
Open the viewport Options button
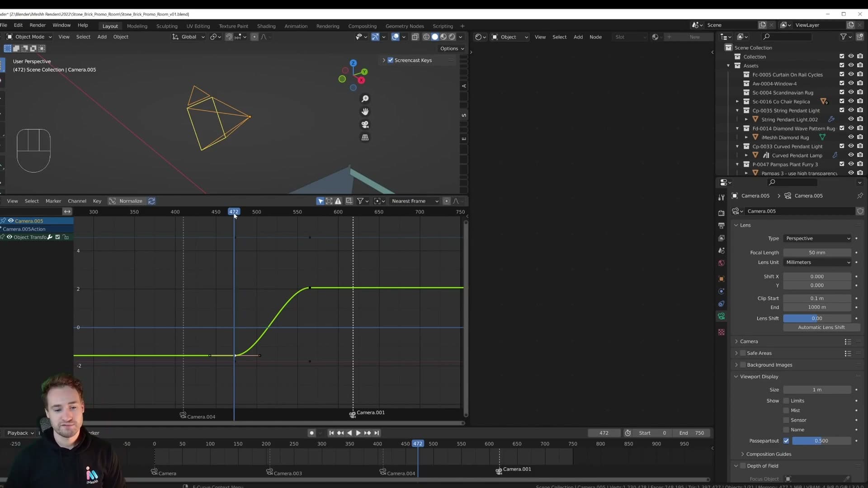[452, 48]
